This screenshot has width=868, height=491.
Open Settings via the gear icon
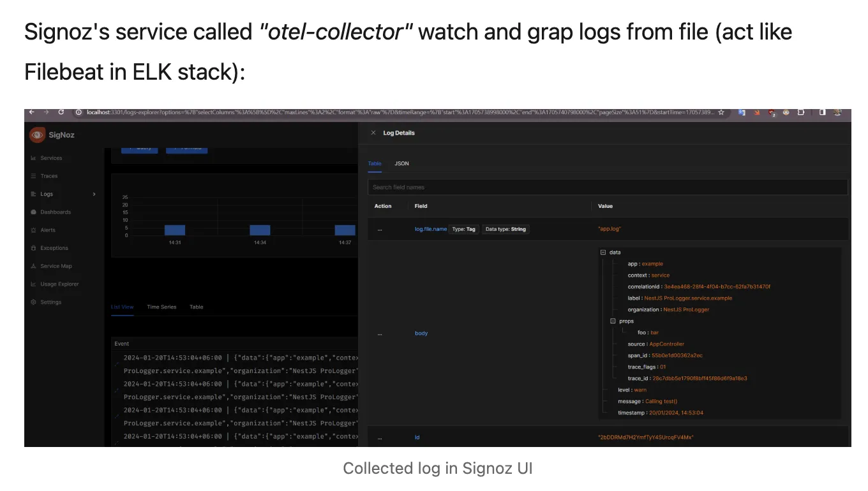point(33,302)
